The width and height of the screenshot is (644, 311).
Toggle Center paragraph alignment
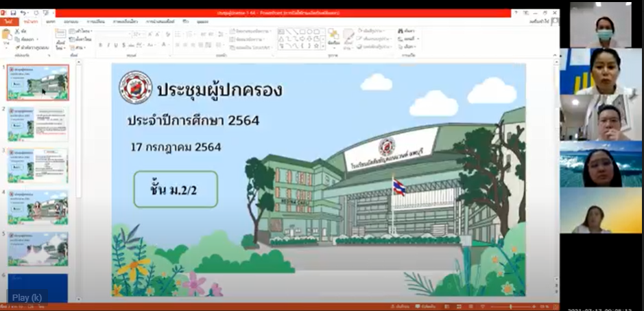coord(186,45)
